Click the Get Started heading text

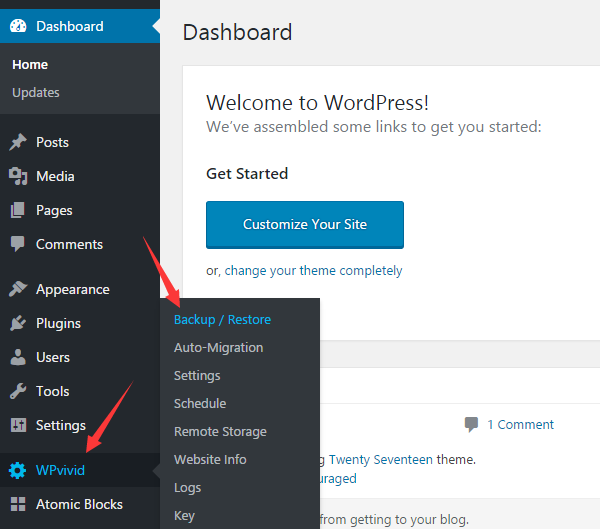(x=247, y=174)
